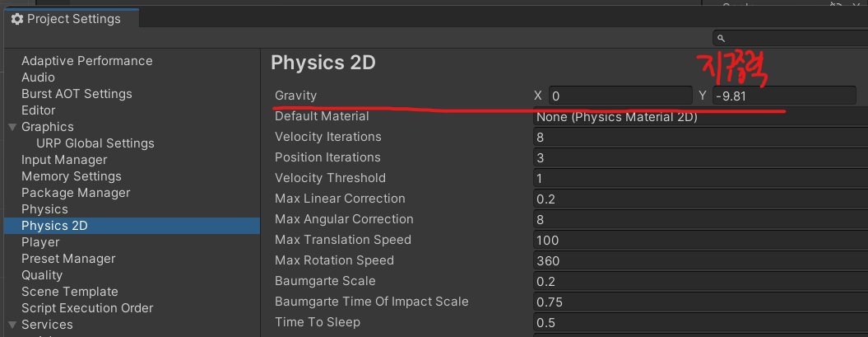
Task: Click the Time To Sleep field
Action: 699,323
